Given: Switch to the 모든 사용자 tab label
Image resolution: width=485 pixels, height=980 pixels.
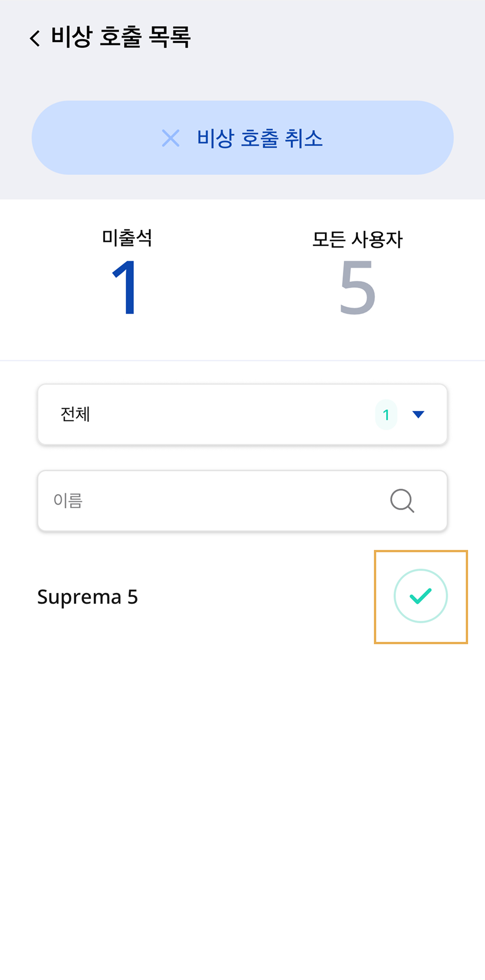Looking at the screenshot, I should coord(357,239).
